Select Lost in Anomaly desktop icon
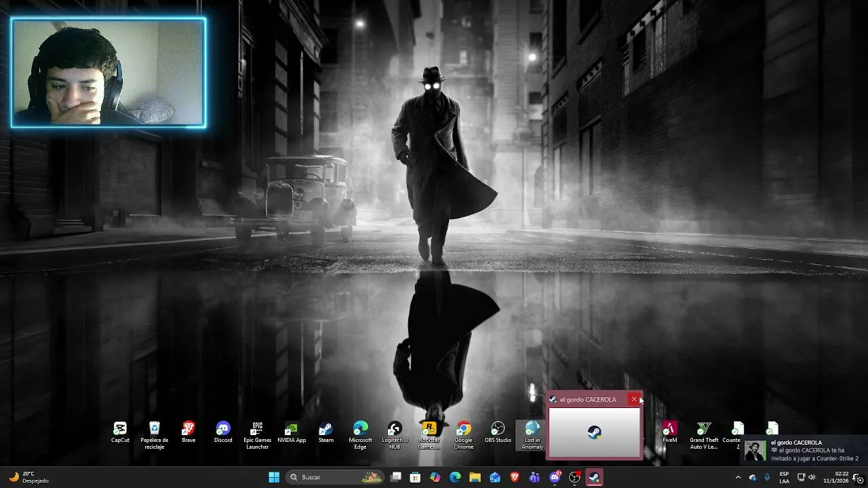Screen dimensions: 868x488 532,434
